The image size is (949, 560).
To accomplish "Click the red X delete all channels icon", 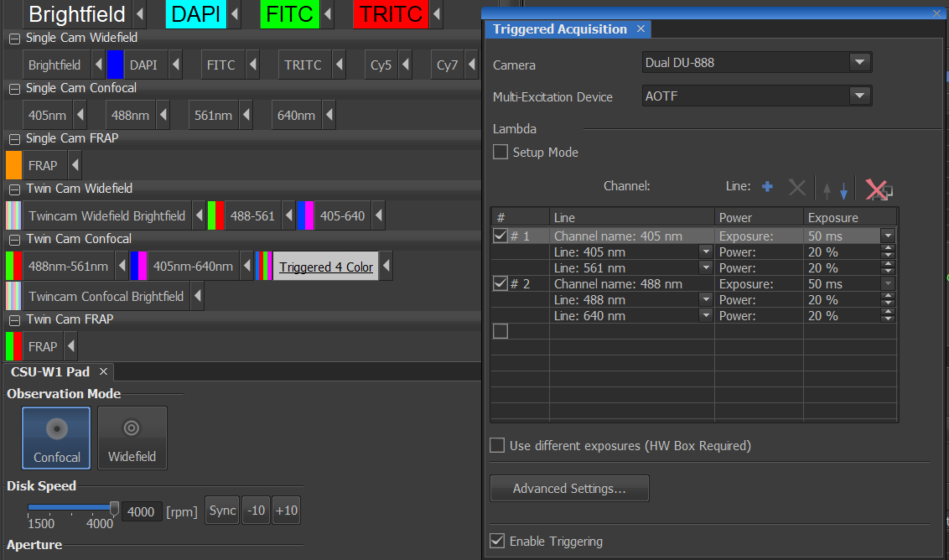I will (x=878, y=189).
